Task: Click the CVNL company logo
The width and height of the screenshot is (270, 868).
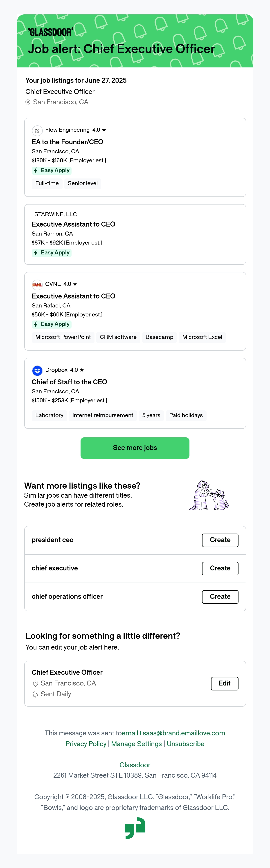Action: click(37, 285)
